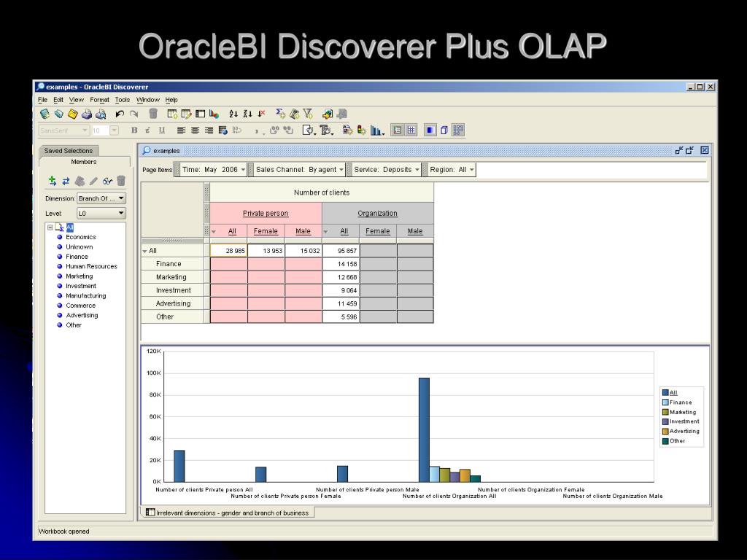This screenshot has width=747, height=560.
Task: Select Manufacturing in members tree
Action: coord(86,296)
